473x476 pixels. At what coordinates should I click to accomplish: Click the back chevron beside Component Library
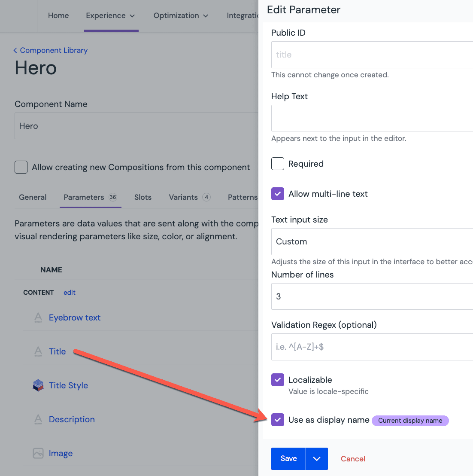coord(15,51)
